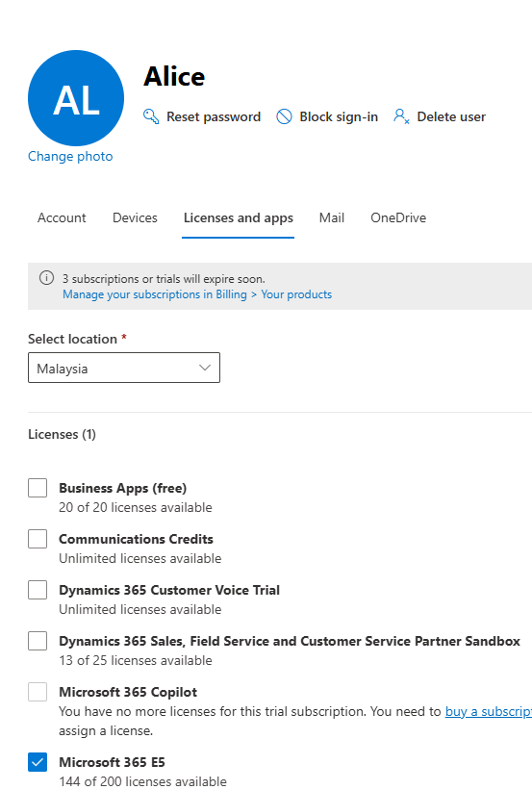Click the AL profile avatar
Image resolution: width=532 pixels, height=790 pixels.
(76, 98)
